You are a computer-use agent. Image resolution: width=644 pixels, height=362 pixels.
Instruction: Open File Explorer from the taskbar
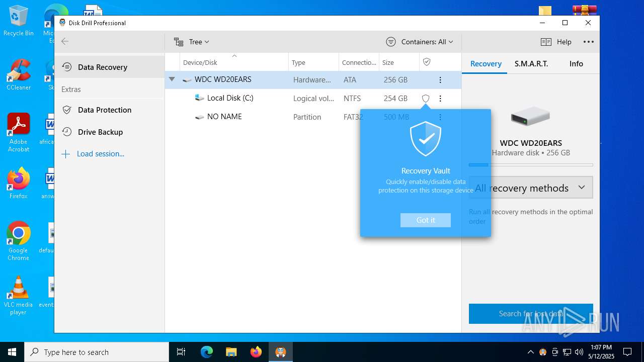pos(231,352)
